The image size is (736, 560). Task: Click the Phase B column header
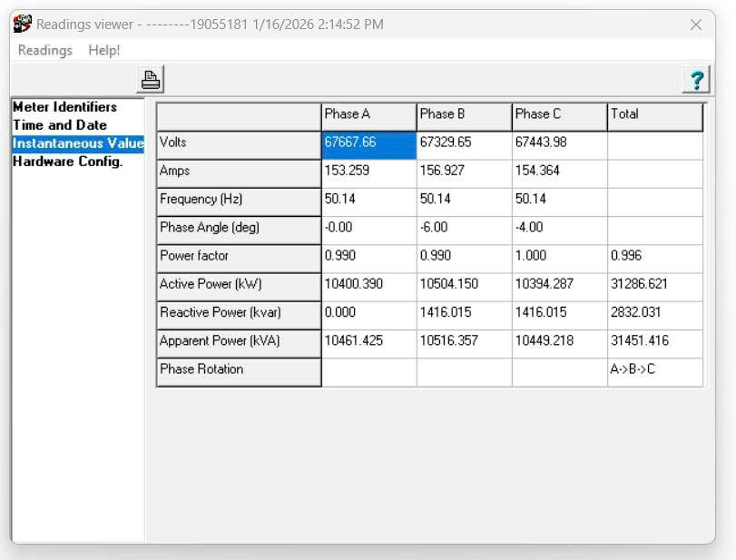464,115
